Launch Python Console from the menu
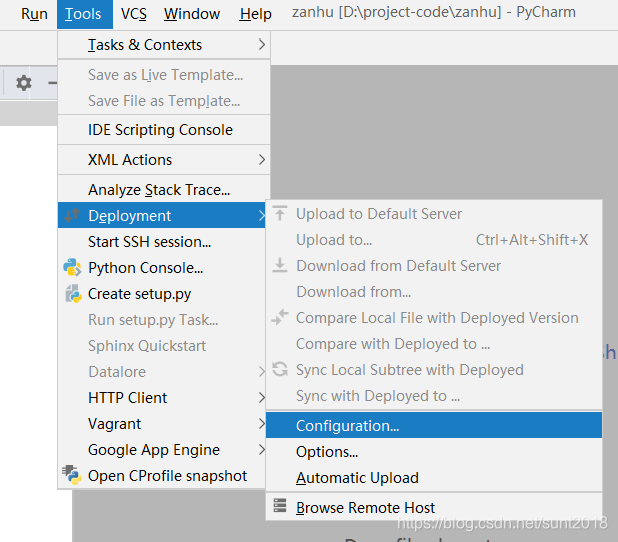 162,268
